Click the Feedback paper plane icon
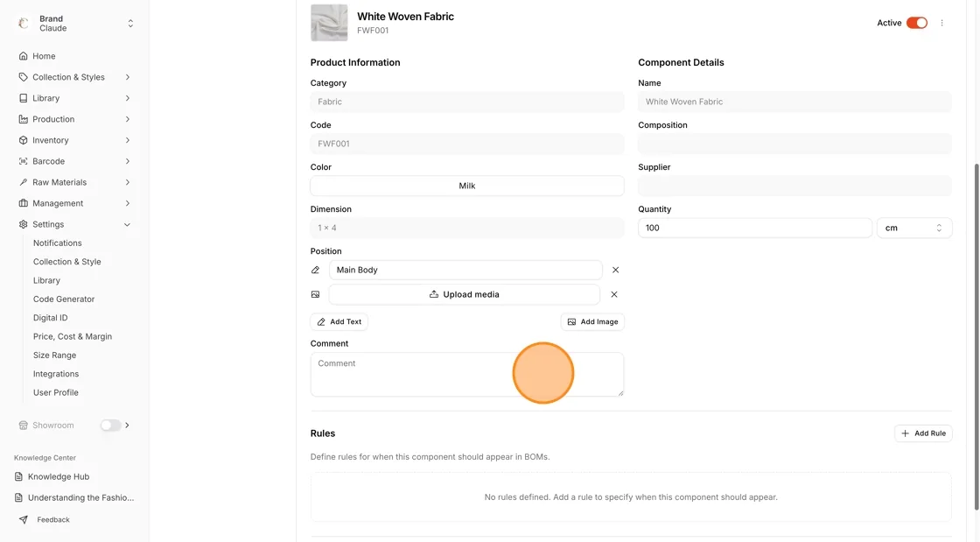This screenshot has width=980, height=542. click(x=23, y=519)
